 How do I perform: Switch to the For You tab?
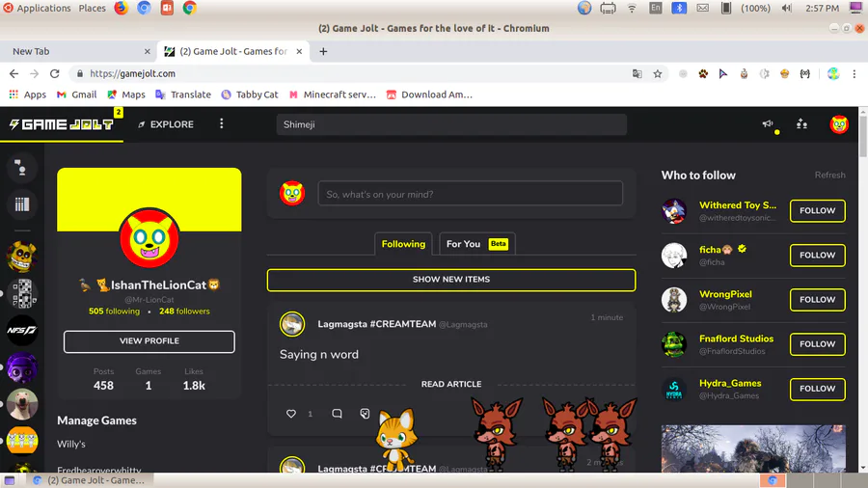477,244
